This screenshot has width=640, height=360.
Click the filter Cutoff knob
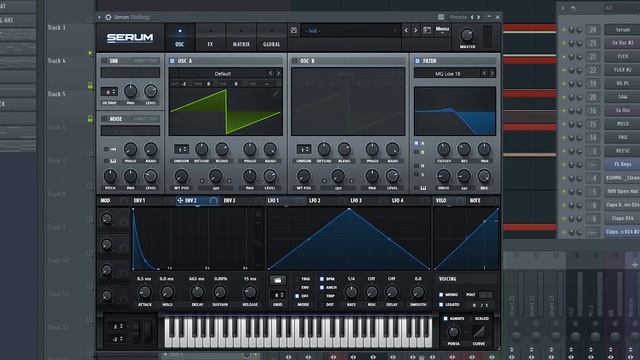click(444, 149)
